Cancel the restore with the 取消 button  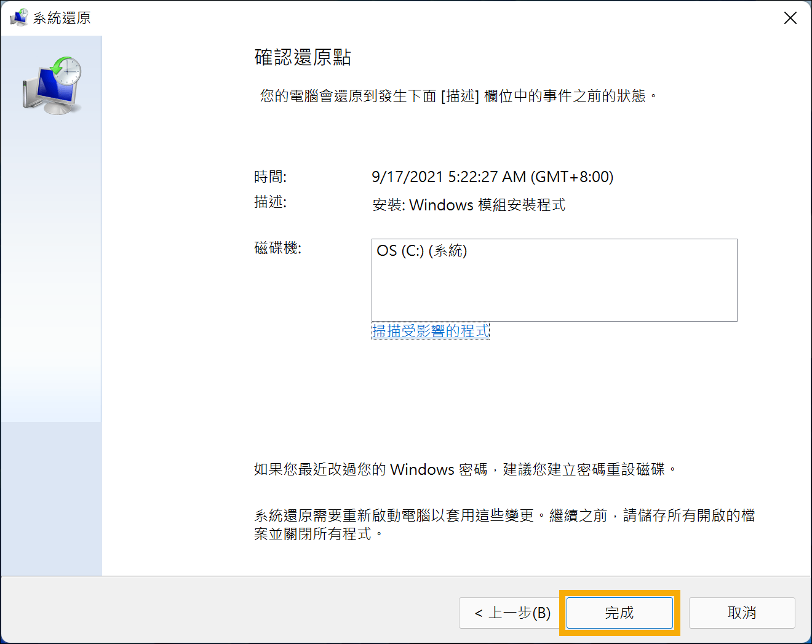pos(742,613)
